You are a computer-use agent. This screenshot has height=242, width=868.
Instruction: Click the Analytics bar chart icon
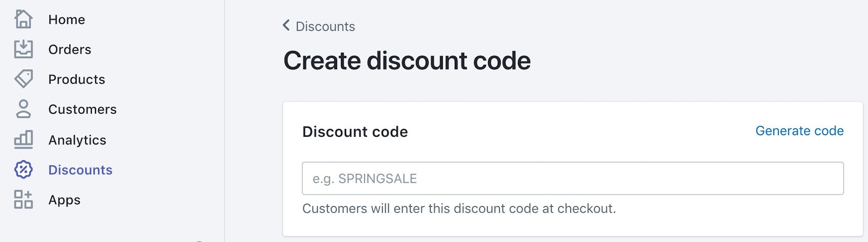[x=23, y=139]
